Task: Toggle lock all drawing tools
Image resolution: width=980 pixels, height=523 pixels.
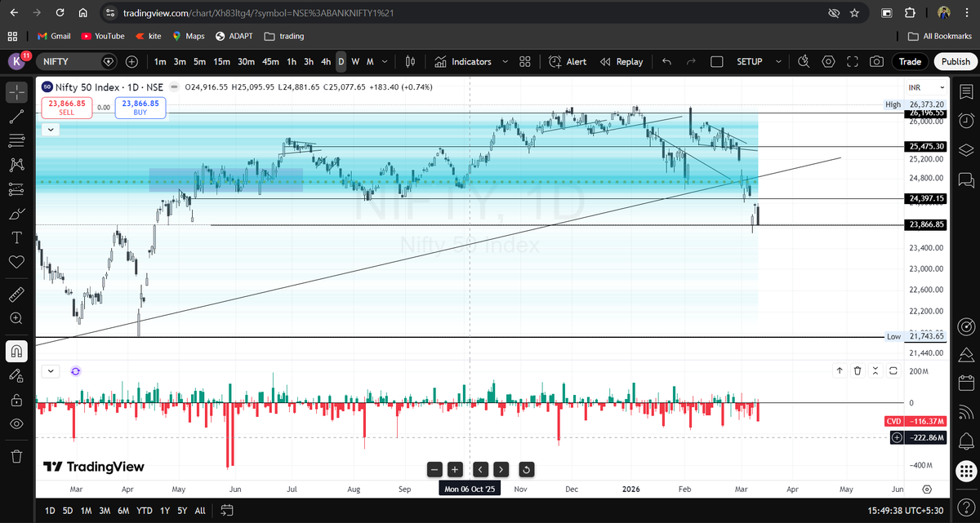Action: click(16, 400)
